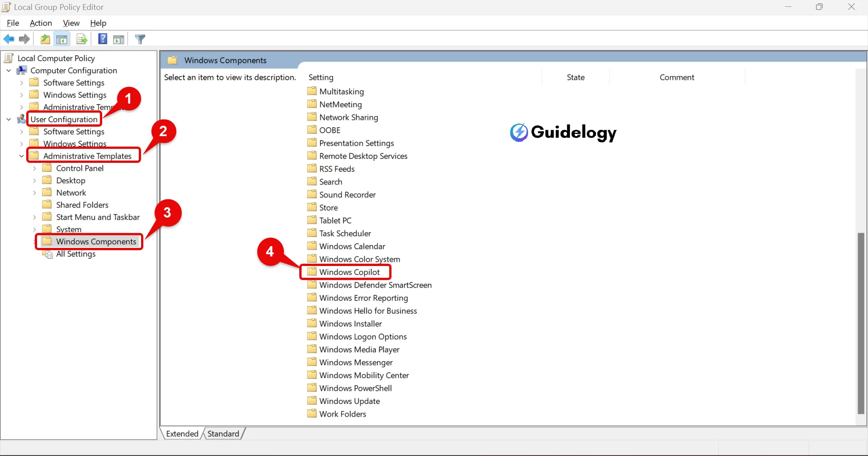Expand the Network tree node

click(34, 193)
